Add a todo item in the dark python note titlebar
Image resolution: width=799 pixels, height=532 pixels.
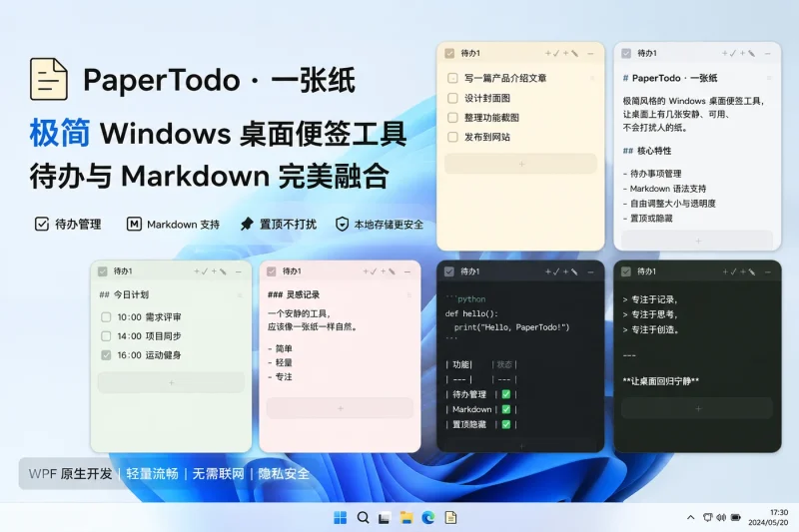point(552,271)
